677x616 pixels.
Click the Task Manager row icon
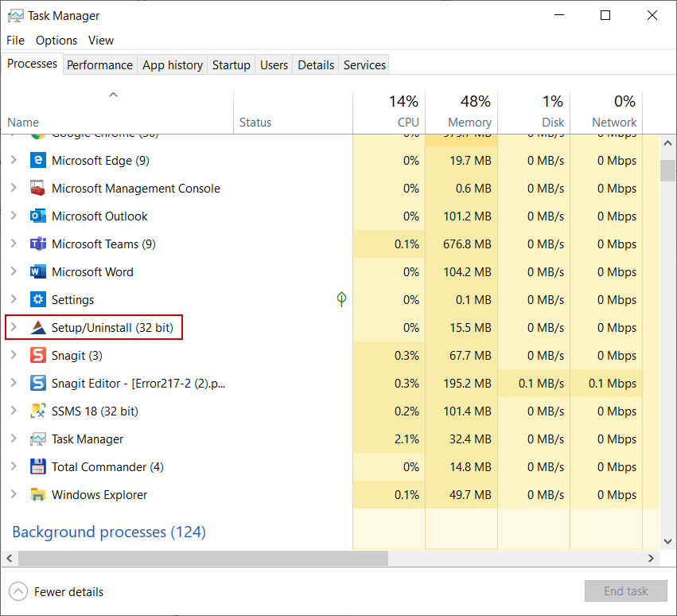(38, 439)
